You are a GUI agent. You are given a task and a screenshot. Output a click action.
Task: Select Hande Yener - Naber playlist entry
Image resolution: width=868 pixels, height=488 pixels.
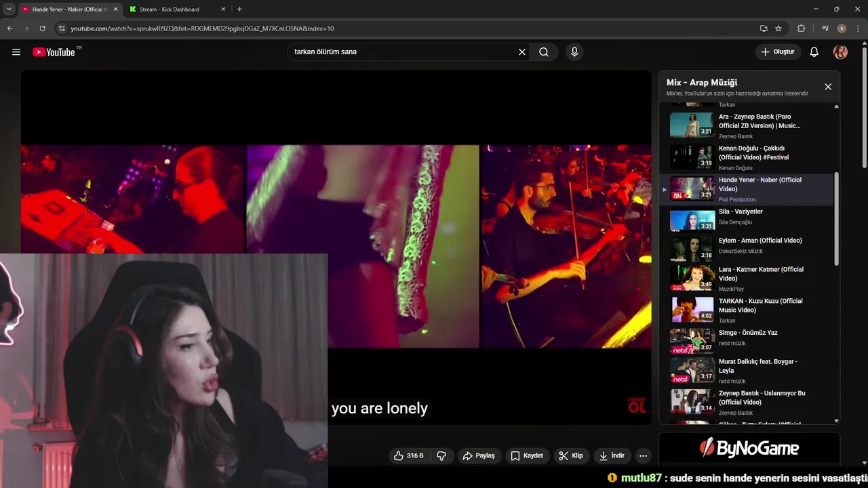746,190
